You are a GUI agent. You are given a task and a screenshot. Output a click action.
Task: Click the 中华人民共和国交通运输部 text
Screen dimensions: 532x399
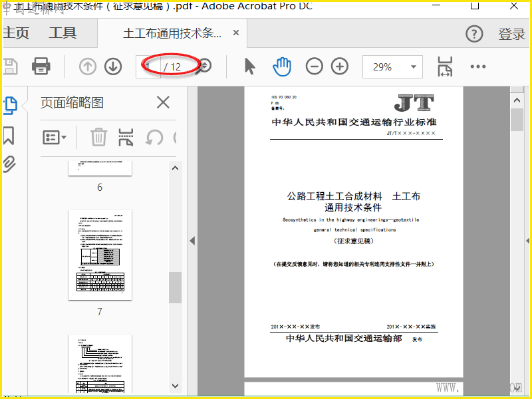pyautogui.click(x=344, y=338)
